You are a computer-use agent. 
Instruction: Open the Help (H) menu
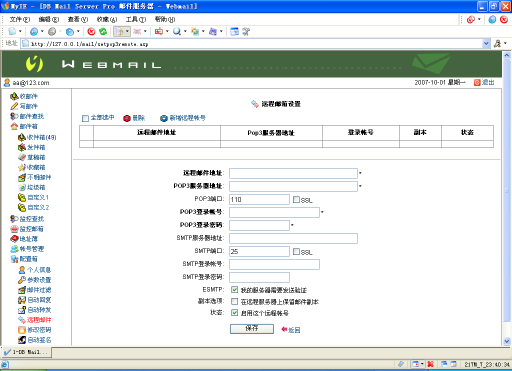(x=165, y=20)
